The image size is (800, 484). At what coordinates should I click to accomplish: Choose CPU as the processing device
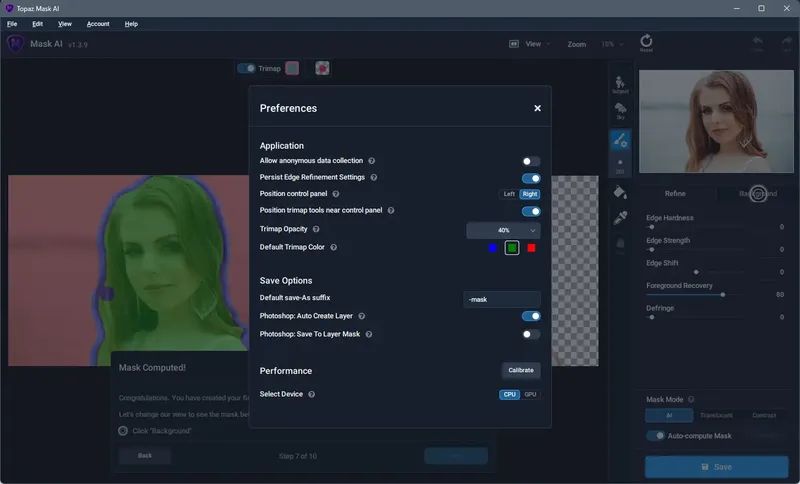(509, 394)
